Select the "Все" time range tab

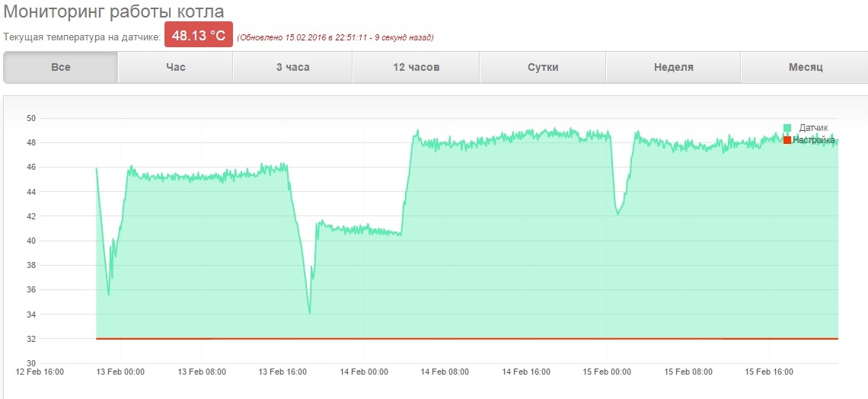tap(60, 68)
